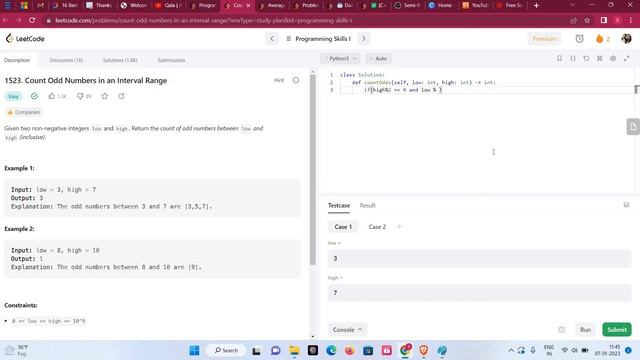The image size is (640, 360).
Task: Click the Easy difficulty badge
Action: coord(13,96)
